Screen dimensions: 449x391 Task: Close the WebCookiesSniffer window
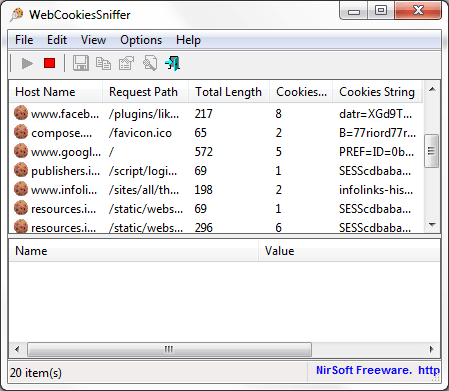pyautogui.click(x=418, y=11)
